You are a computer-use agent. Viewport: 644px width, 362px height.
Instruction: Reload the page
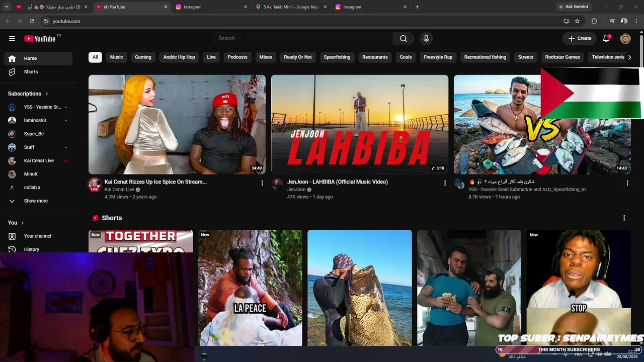32,21
